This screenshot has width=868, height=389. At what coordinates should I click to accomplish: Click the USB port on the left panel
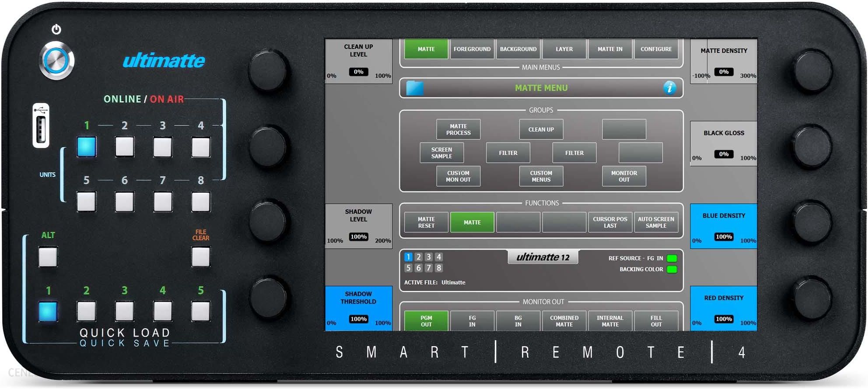(41, 126)
